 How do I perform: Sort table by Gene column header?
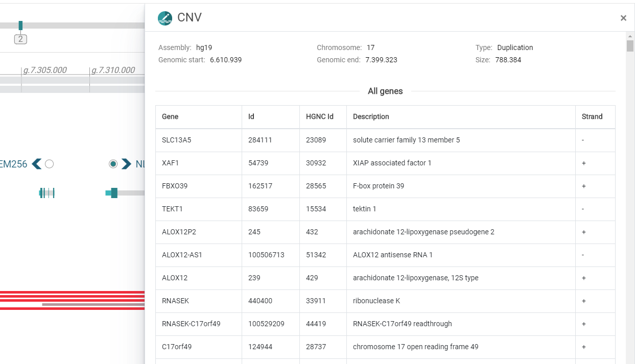pos(170,117)
